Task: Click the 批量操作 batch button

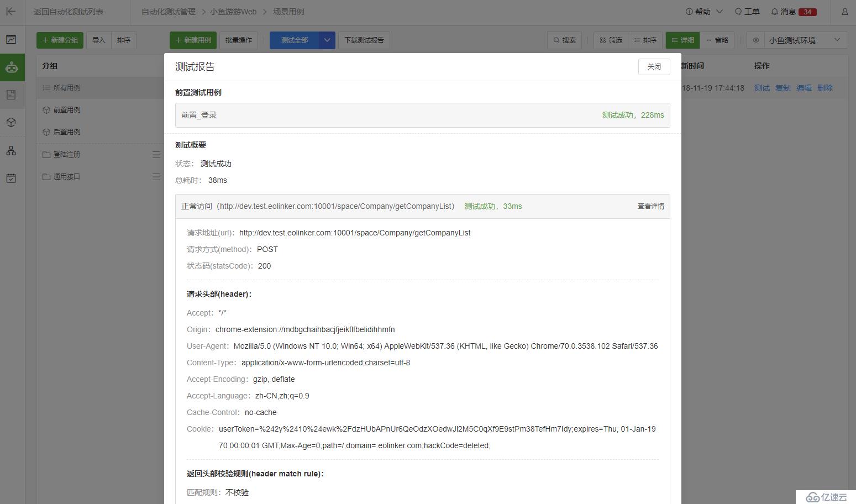Action: click(239, 40)
